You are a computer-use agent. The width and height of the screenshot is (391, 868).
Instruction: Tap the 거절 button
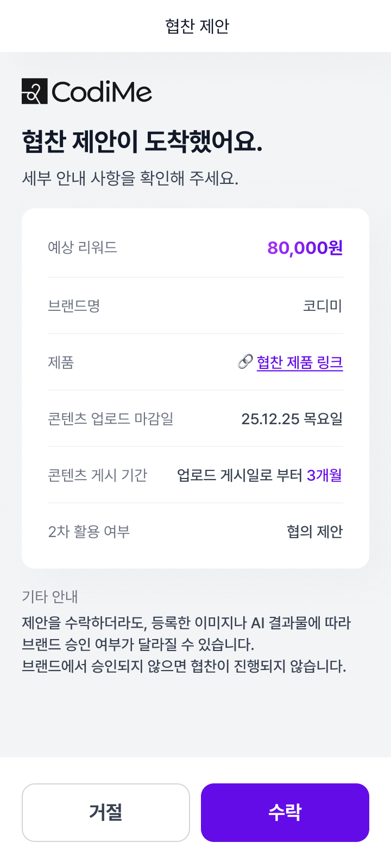coord(106,812)
